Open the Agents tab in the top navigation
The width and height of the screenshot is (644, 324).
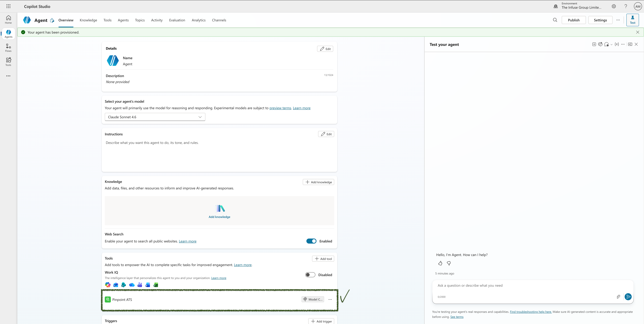[x=123, y=20]
